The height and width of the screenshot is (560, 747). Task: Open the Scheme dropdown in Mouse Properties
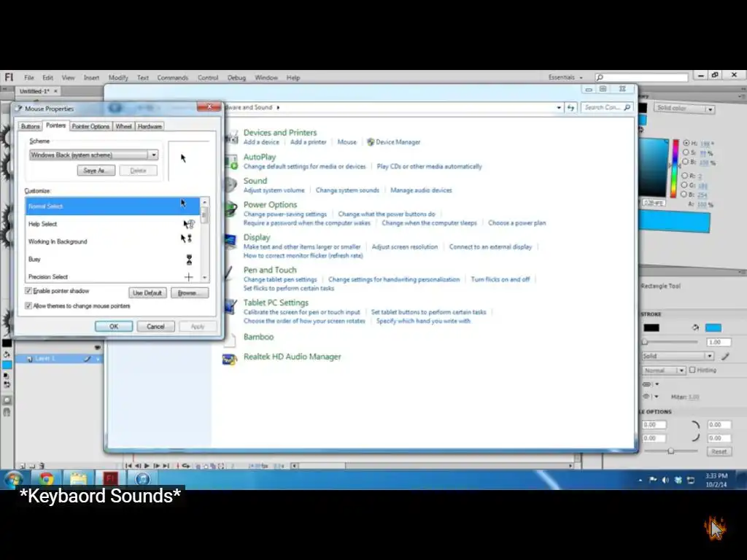tap(153, 155)
